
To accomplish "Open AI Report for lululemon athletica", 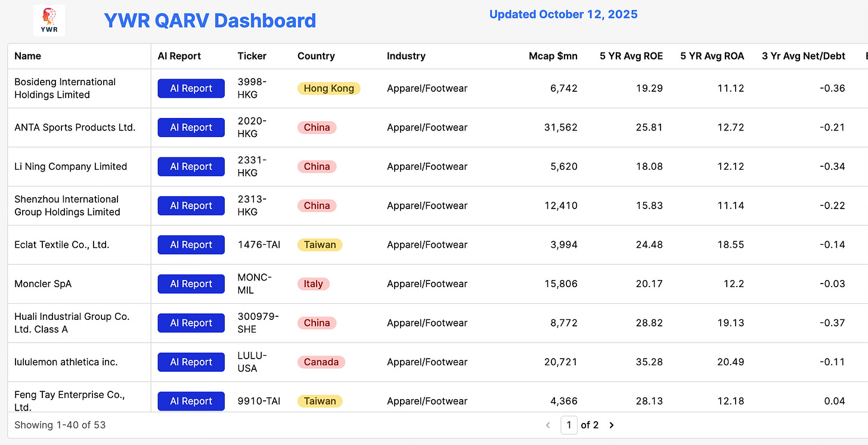I will (x=191, y=362).
